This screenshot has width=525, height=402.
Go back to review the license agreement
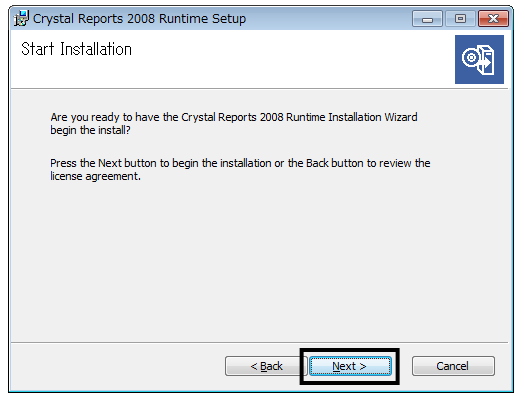pos(266,366)
